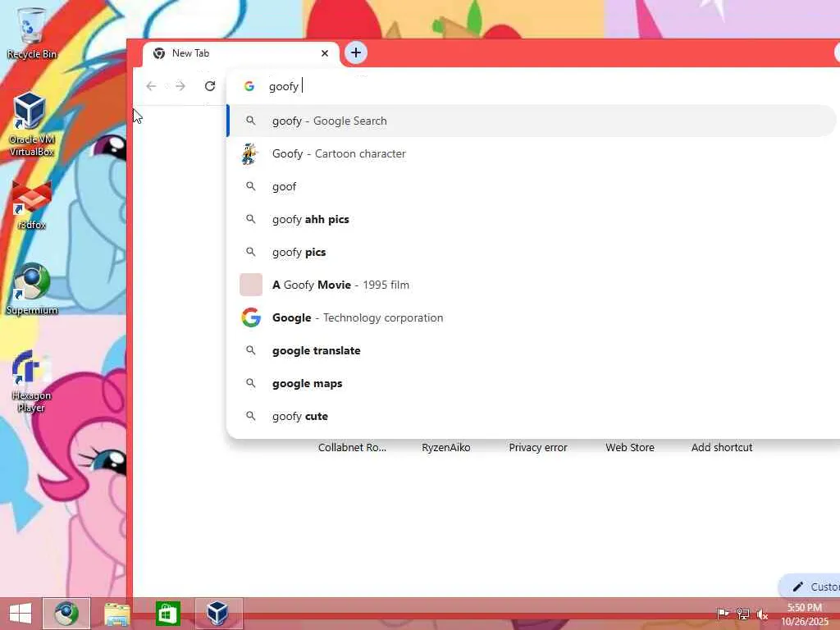Choose the 'goofy ahh pics' suggestion
Screen dimensions: 840x630
532,219
